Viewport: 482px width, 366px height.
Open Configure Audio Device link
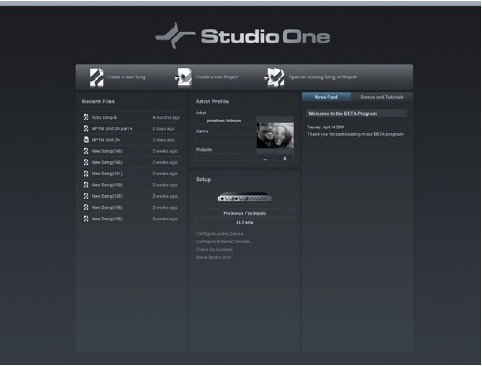220,234
